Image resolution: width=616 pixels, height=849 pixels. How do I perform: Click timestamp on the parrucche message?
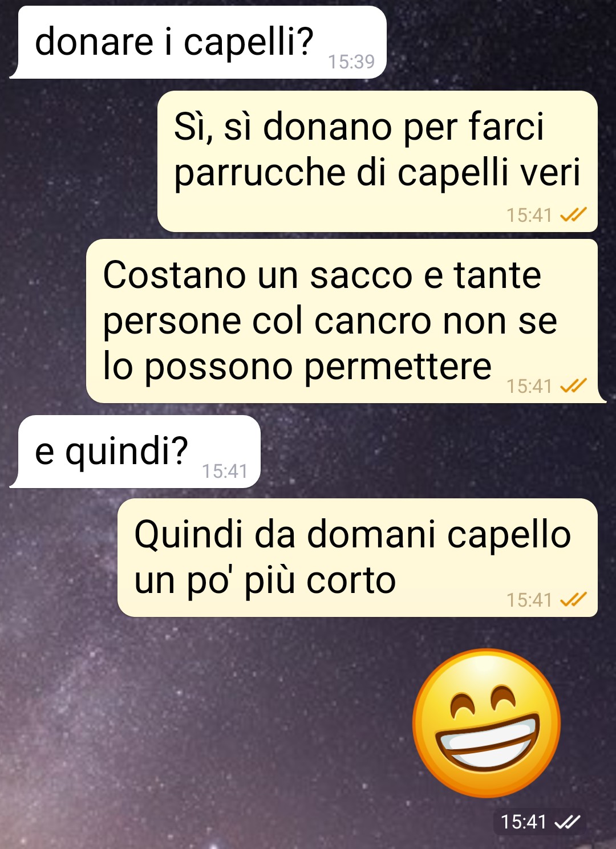529,215
